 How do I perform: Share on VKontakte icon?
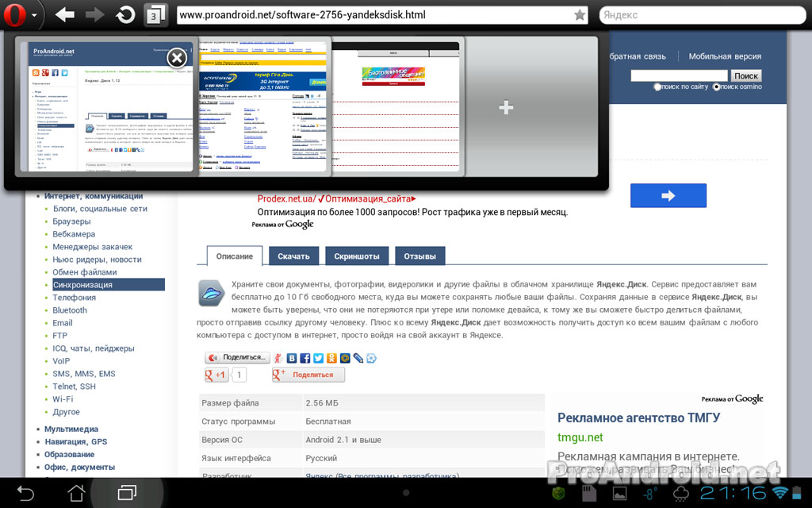coord(292,358)
